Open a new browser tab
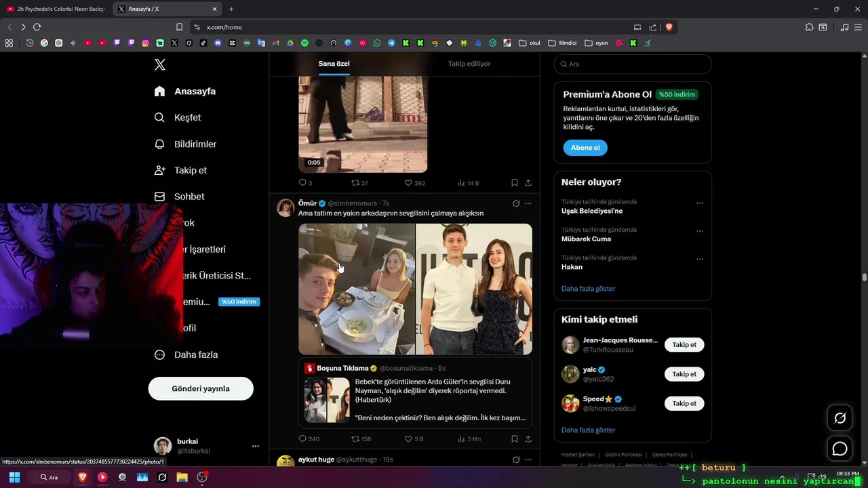The width and height of the screenshot is (868, 488). click(231, 9)
